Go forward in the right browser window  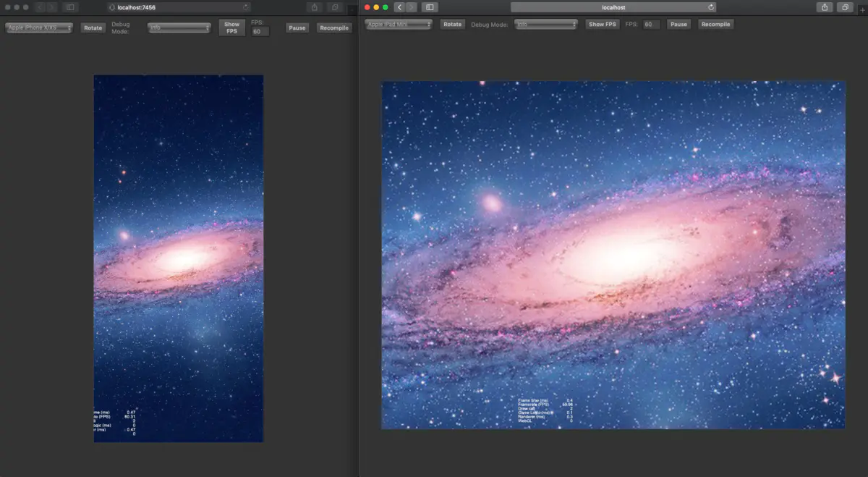pyautogui.click(x=412, y=7)
